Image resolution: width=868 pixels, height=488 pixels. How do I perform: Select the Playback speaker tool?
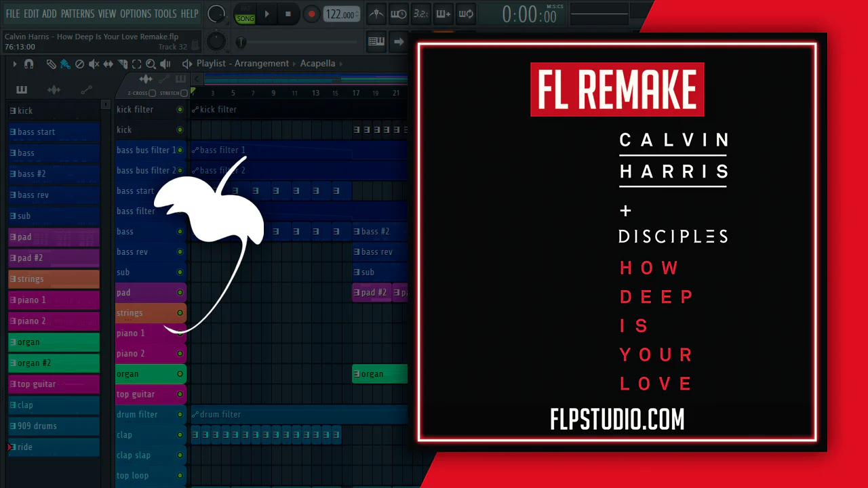(x=165, y=64)
